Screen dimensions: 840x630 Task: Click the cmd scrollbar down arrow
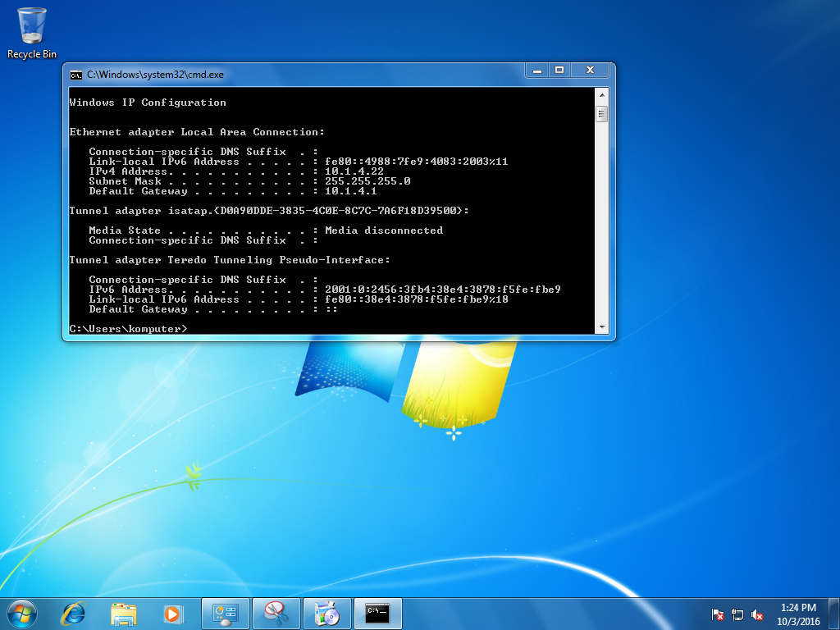pos(601,326)
